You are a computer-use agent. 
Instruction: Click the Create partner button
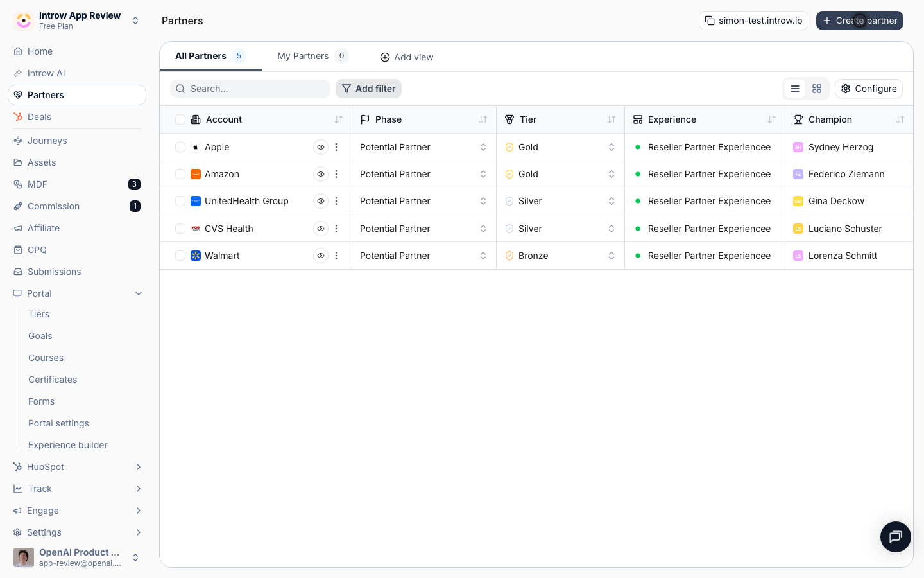click(860, 21)
